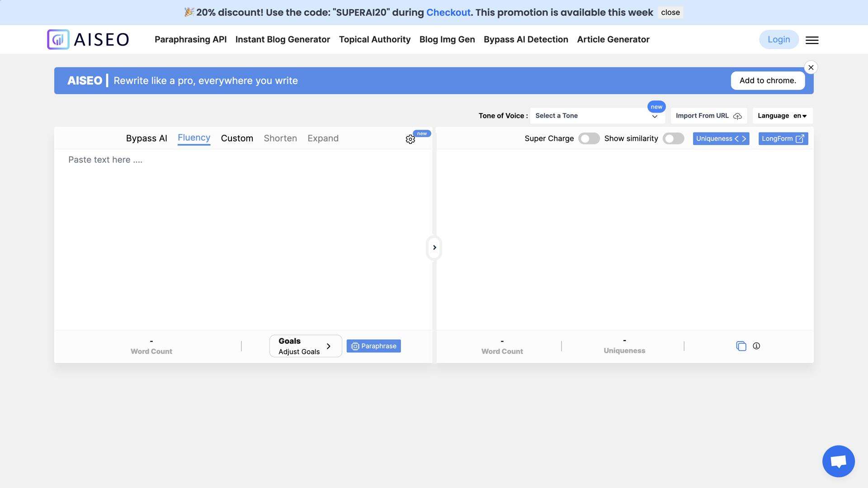Screen dimensions: 868x488
Task: Open the chat support widget
Action: pyautogui.click(x=838, y=461)
